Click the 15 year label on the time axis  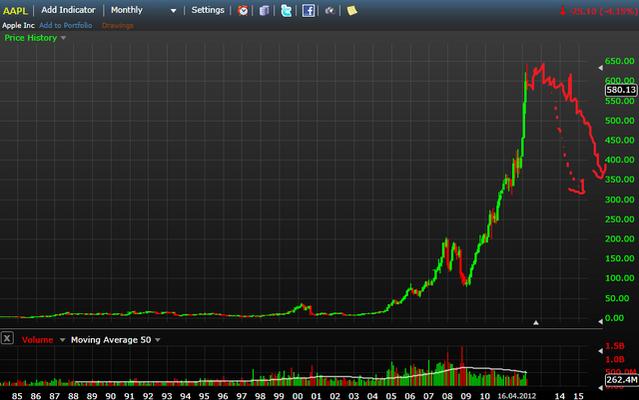(x=578, y=396)
